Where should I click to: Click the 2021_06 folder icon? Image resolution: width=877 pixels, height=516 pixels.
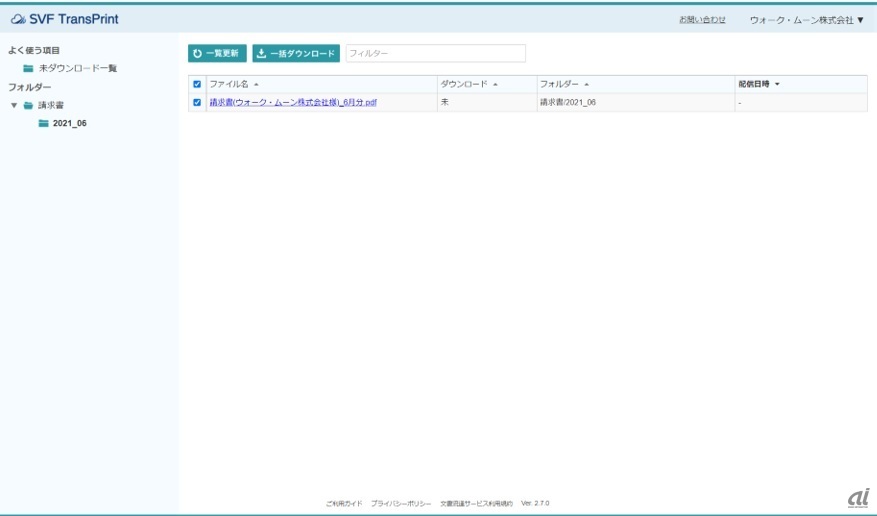point(43,123)
